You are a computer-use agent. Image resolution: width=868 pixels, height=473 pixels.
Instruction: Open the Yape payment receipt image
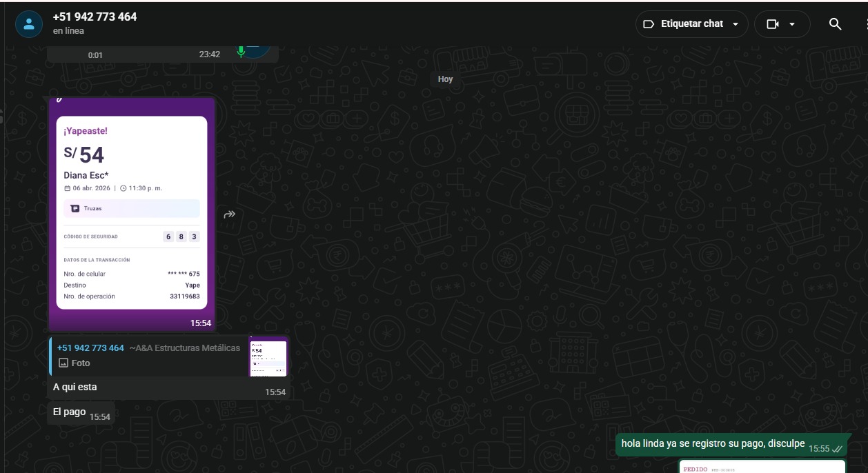coord(132,214)
